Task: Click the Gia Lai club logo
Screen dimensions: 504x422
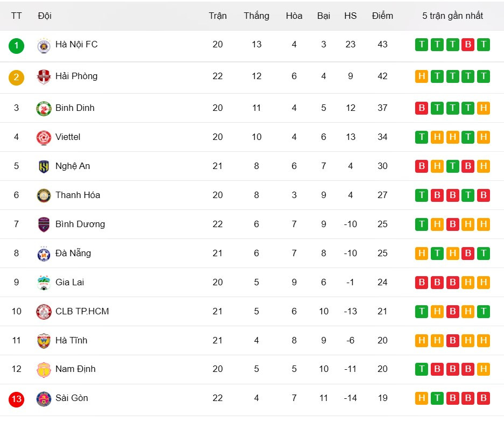Action: pos(44,283)
